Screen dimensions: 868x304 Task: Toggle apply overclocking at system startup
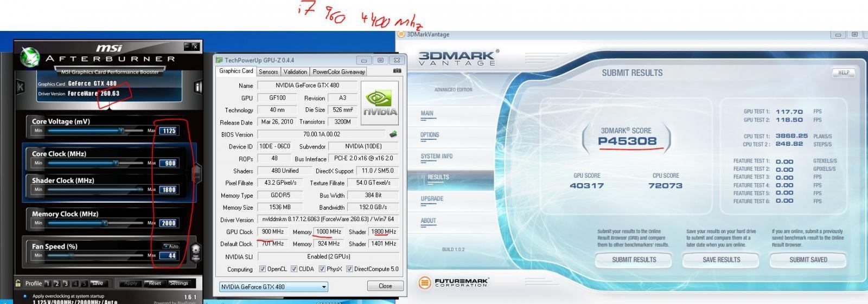pos(25,296)
